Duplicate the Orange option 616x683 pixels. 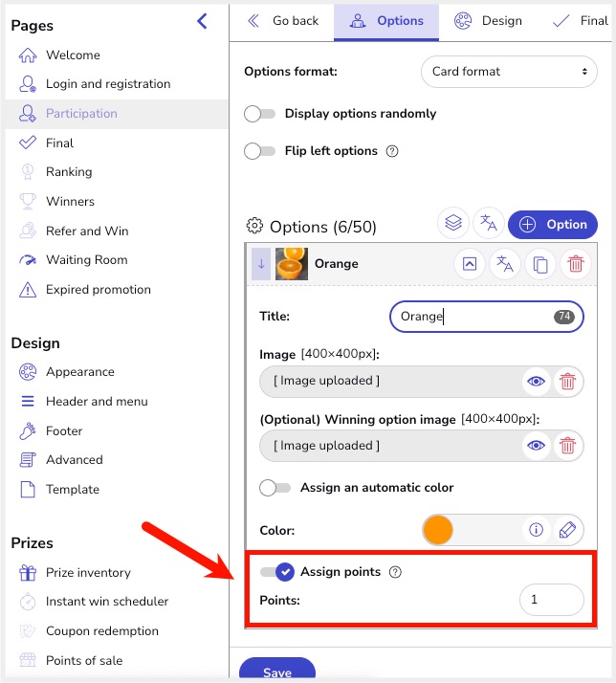(x=540, y=264)
